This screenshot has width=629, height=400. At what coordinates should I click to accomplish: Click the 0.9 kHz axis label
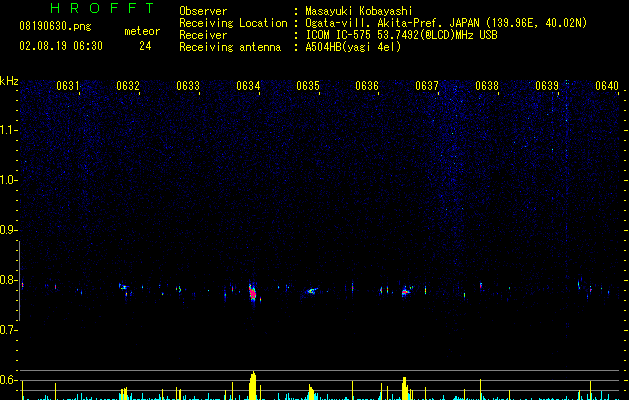pos(7,230)
